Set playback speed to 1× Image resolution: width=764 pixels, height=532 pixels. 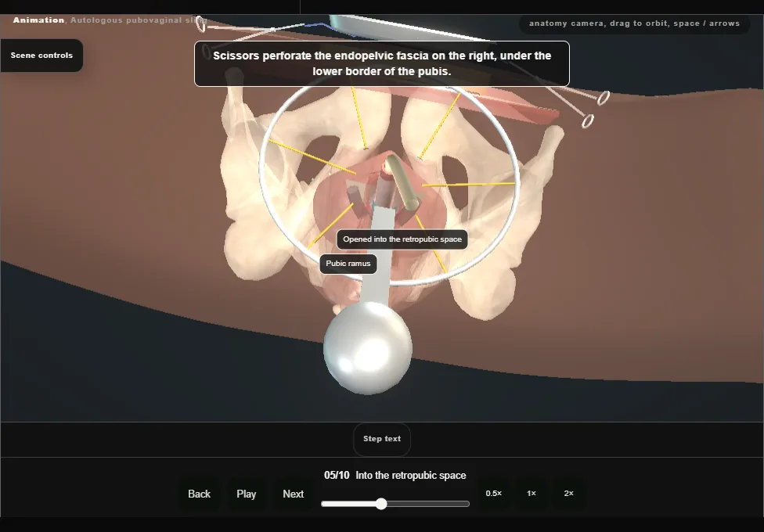(x=531, y=494)
